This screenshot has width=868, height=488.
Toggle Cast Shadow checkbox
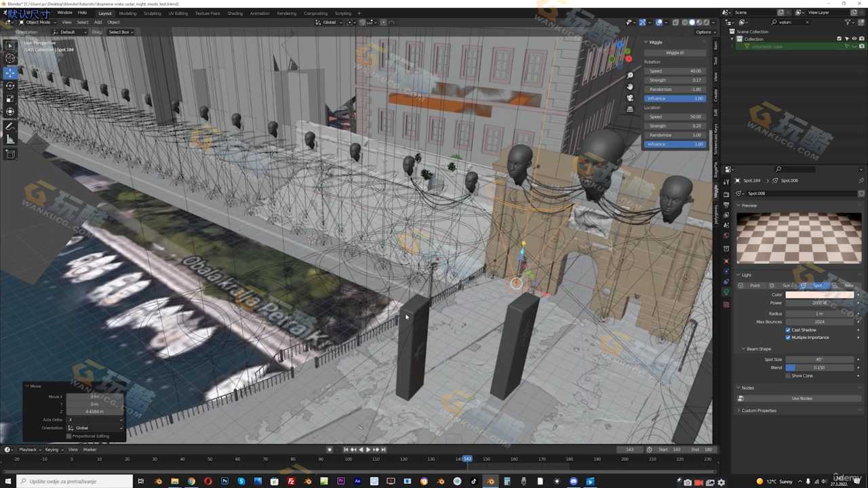(788, 330)
